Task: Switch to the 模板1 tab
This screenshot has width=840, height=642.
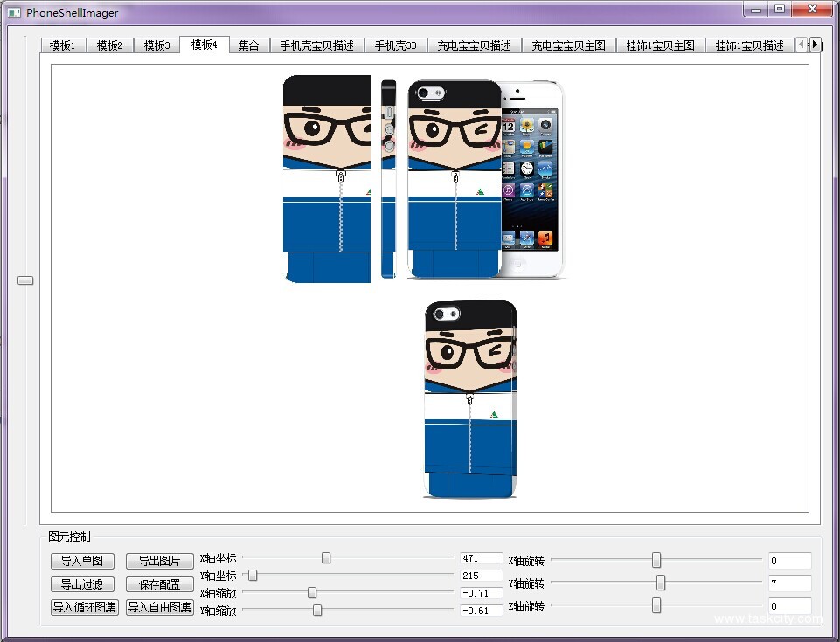Action: (x=63, y=45)
